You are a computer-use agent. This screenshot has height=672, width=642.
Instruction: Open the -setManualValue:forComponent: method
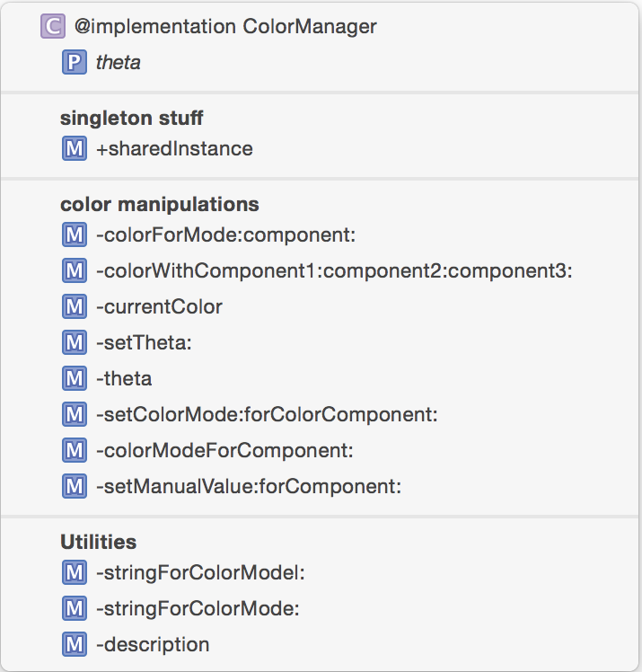point(248,486)
